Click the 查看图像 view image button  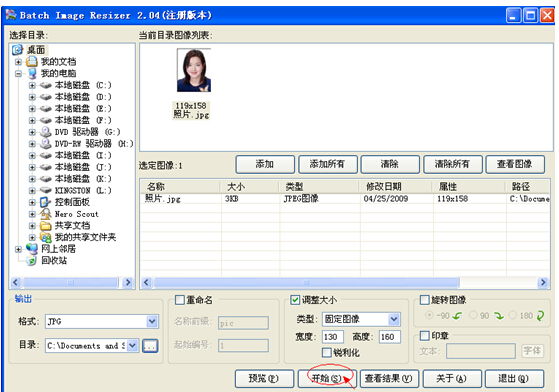click(x=515, y=164)
